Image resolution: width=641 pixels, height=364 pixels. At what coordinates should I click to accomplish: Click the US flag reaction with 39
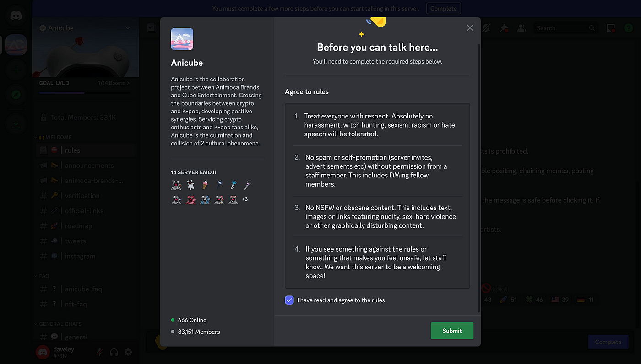(560, 300)
